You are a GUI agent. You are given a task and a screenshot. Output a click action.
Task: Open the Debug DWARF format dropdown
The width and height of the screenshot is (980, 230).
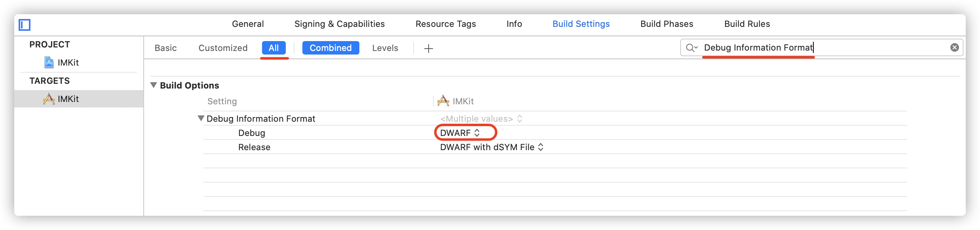(x=460, y=133)
